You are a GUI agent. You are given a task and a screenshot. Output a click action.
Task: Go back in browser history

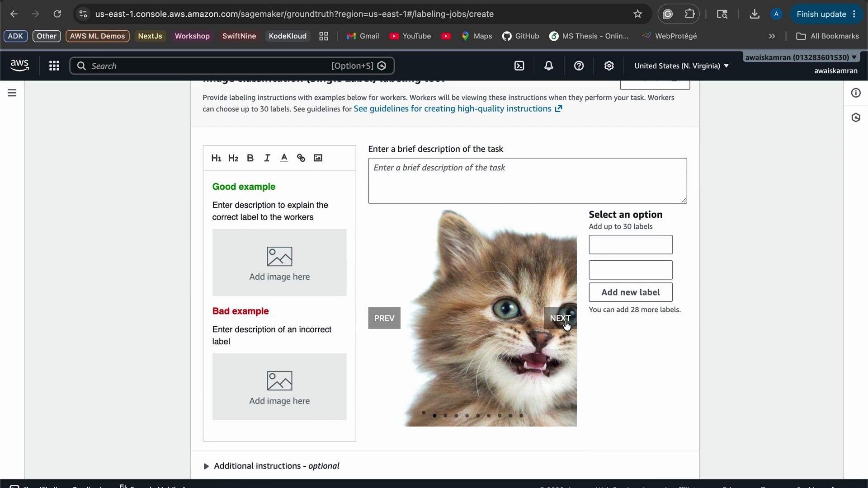14,14
